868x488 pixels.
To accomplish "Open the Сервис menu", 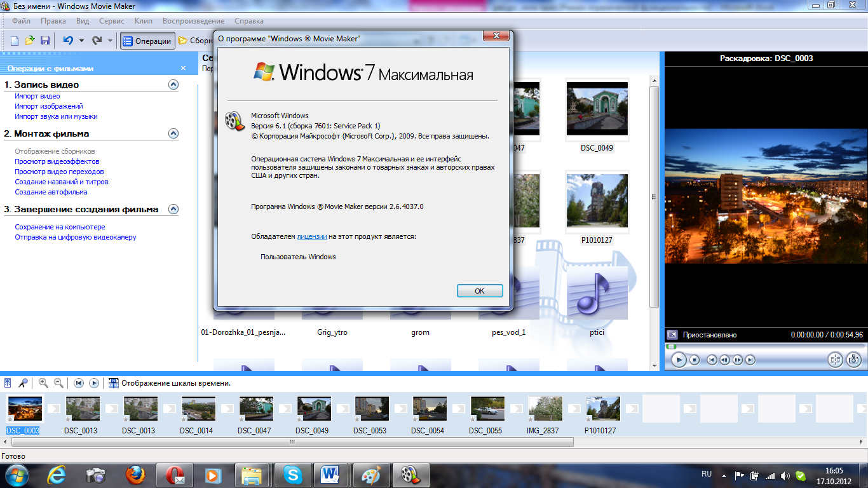I will tap(112, 21).
